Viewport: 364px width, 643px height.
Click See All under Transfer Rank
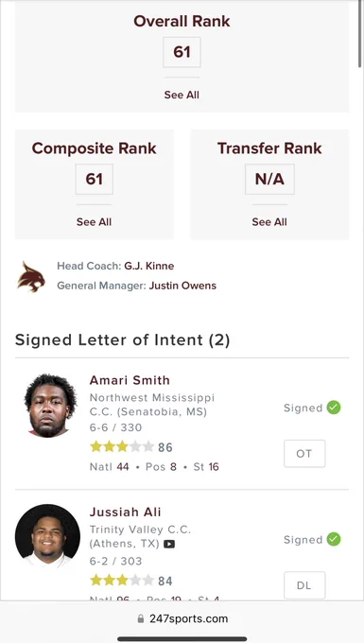(269, 222)
